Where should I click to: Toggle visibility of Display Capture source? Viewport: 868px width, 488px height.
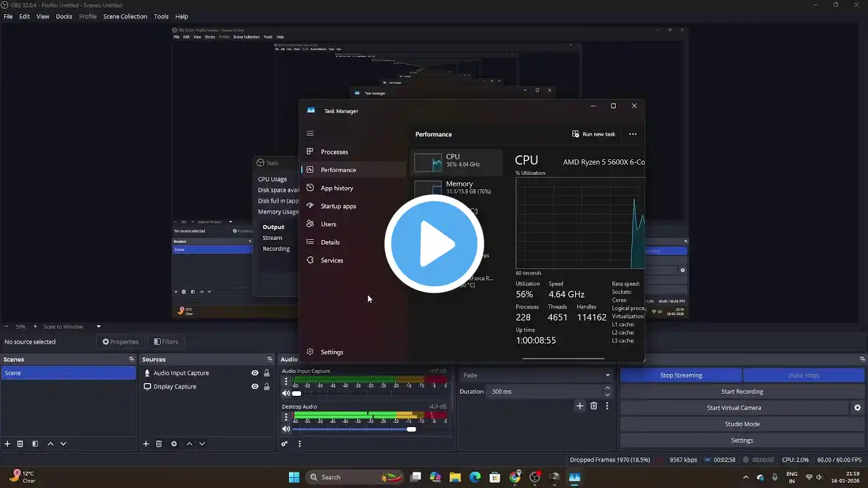[x=255, y=386]
